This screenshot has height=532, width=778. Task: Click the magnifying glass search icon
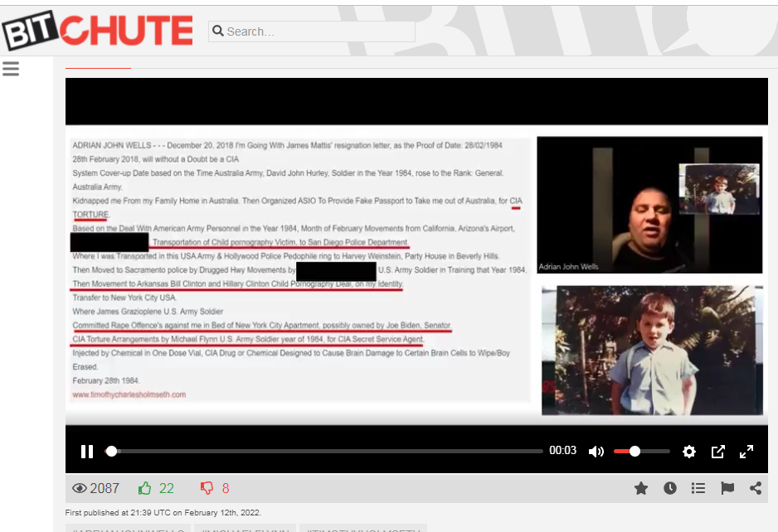pyautogui.click(x=218, y=31)
